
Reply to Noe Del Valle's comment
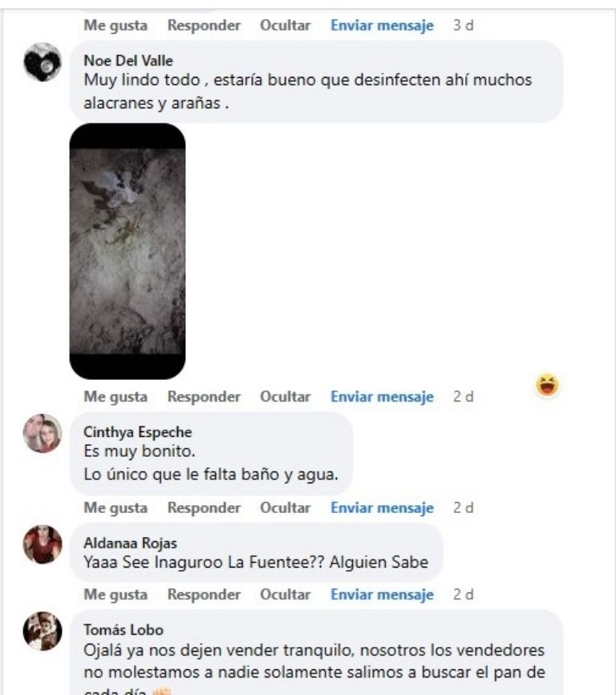[x=204, y=397]
